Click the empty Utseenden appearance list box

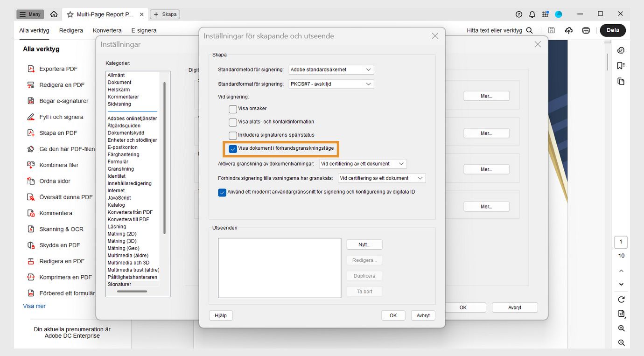280,268
